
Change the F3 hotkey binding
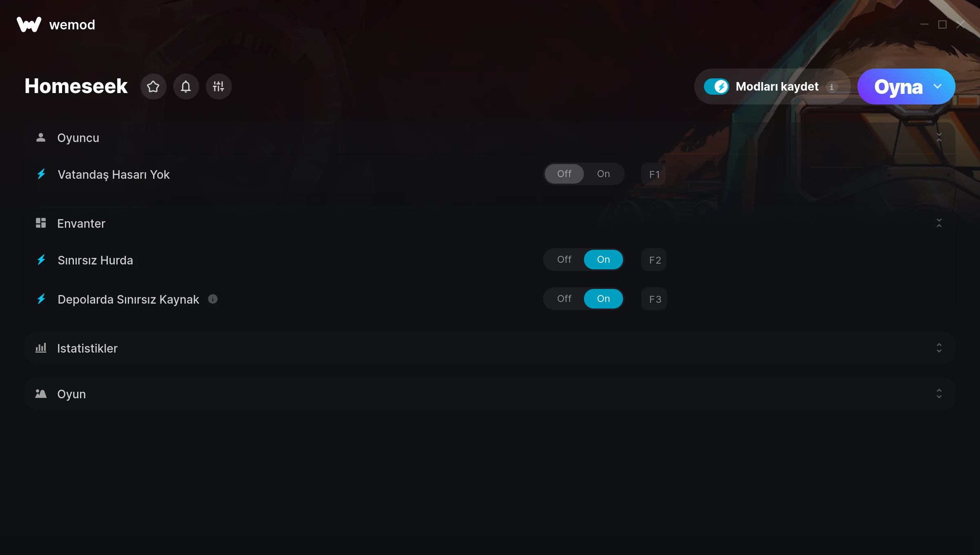click(654, 299)
